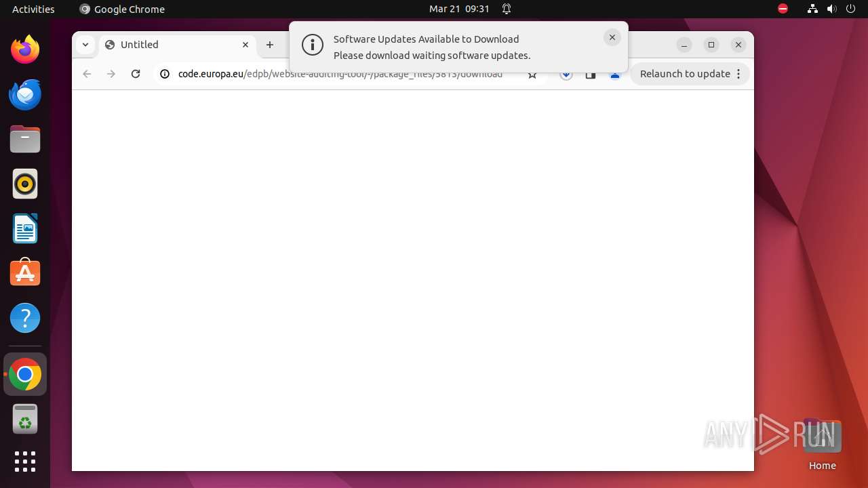Open the Help icon in dock
Viewport: 868px width, 488px height.
(x=25, y=318)
